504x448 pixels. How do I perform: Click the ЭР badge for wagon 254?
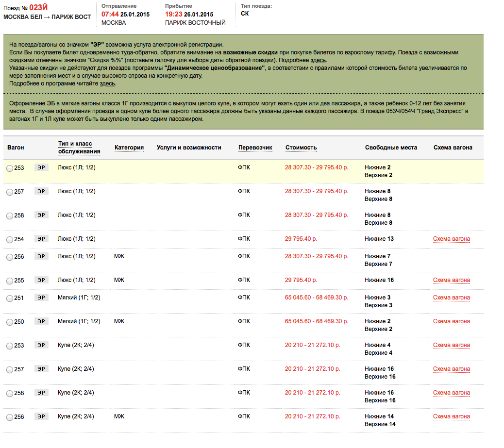[x=41, y=239]
